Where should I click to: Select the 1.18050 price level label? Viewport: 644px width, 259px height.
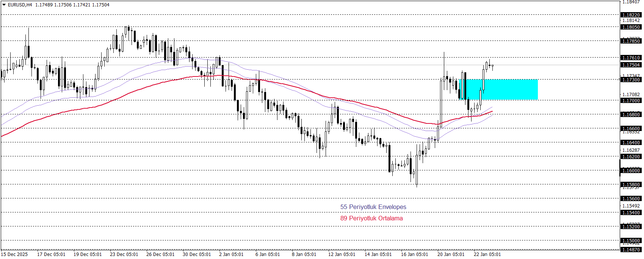point(631,27)
